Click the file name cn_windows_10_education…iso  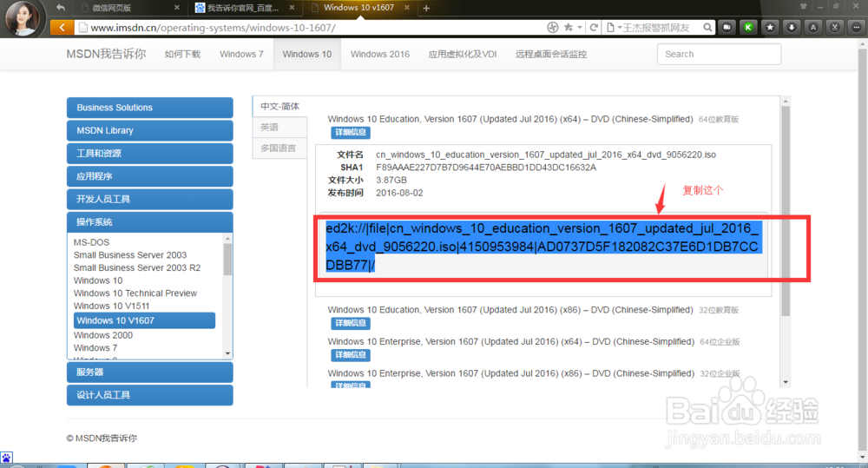point(546,155)
